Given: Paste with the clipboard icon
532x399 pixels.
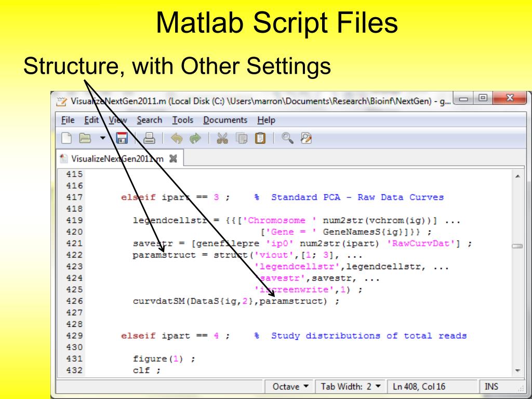Looking at the screenshot, I should click(260, 138).
